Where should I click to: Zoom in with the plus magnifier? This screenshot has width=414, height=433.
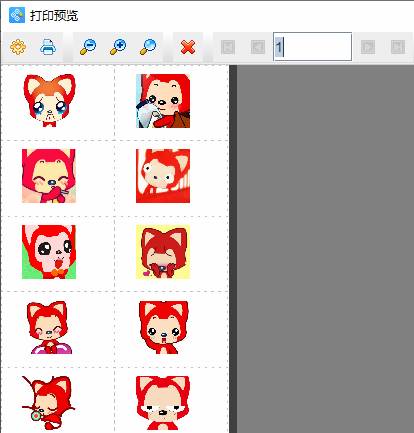[x=118, y=47]
